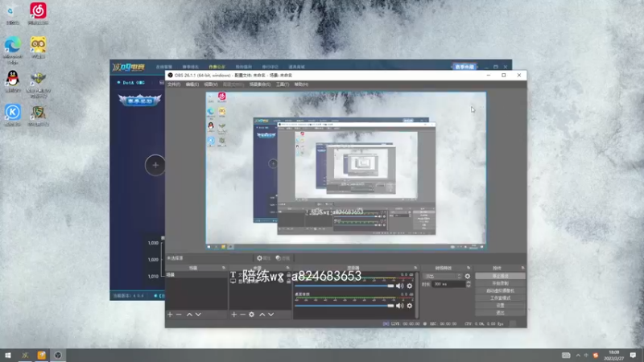Viewport: 644px width, 362px height.
Task: Open the Recycle Bin on desktop
Action: coord(12,13)
